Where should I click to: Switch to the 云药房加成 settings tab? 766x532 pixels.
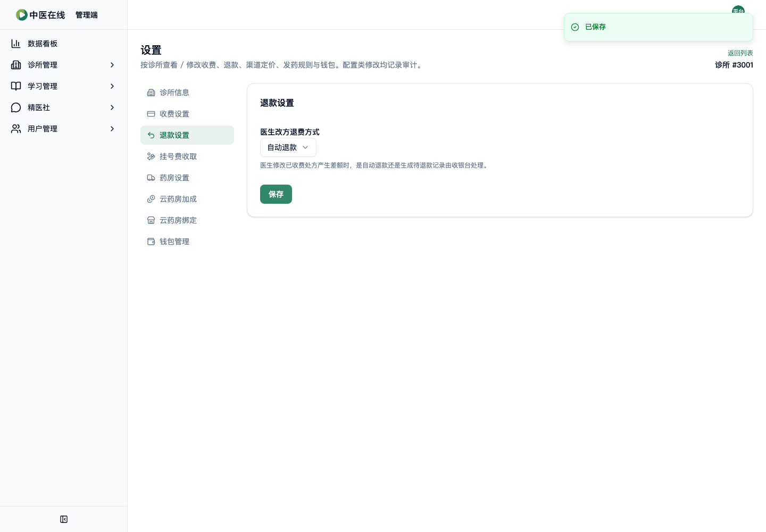pyautogui.click(x=187, y=199)
